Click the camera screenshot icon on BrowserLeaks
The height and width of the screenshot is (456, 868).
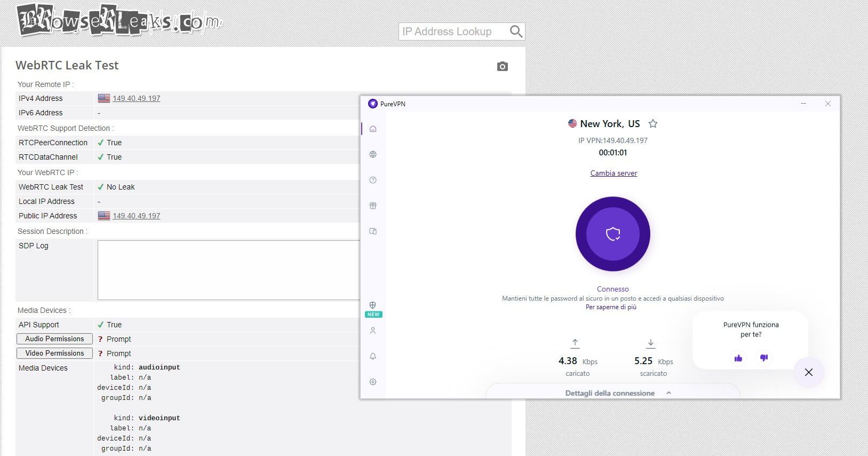(502, 66)
